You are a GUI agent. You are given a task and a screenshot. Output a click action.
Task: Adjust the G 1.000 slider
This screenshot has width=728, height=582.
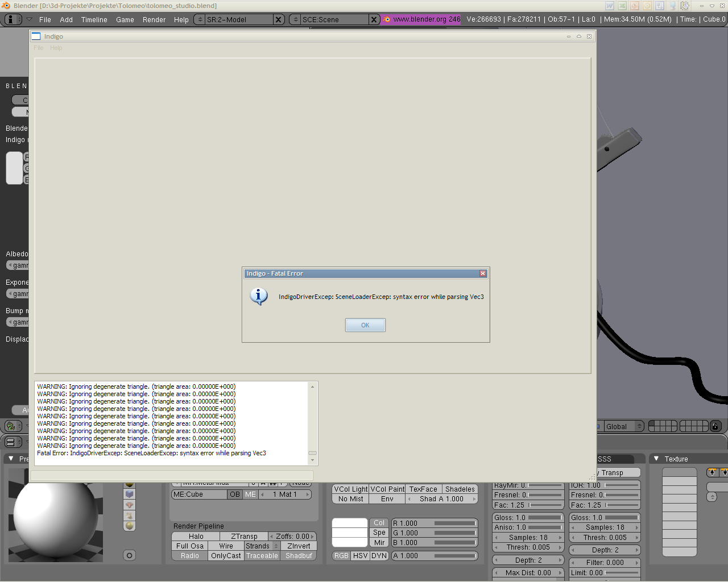[435, 533]
